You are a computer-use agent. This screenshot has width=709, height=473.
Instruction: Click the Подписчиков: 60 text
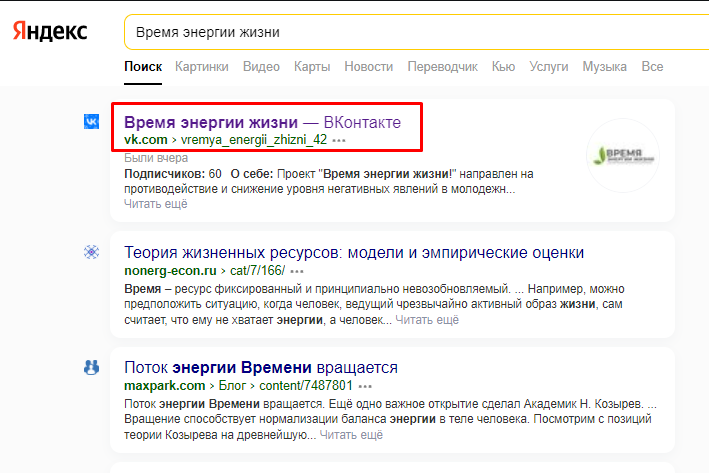[x=173, y=174]
